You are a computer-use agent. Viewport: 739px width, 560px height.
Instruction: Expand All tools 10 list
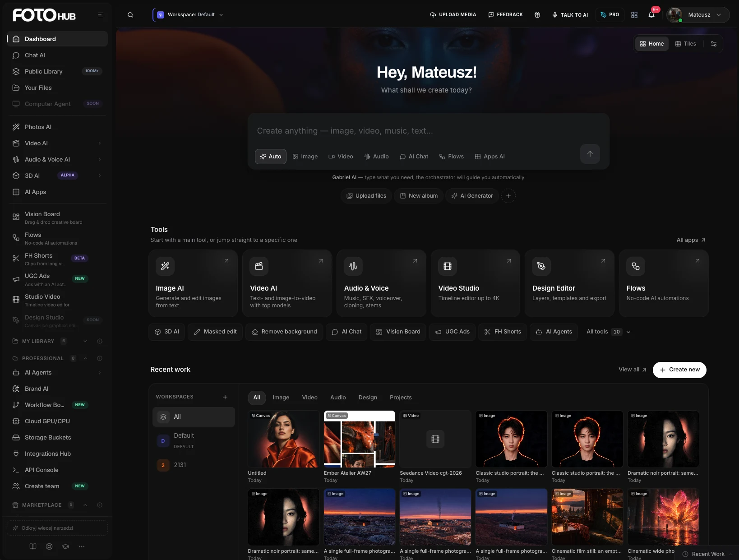608,332
